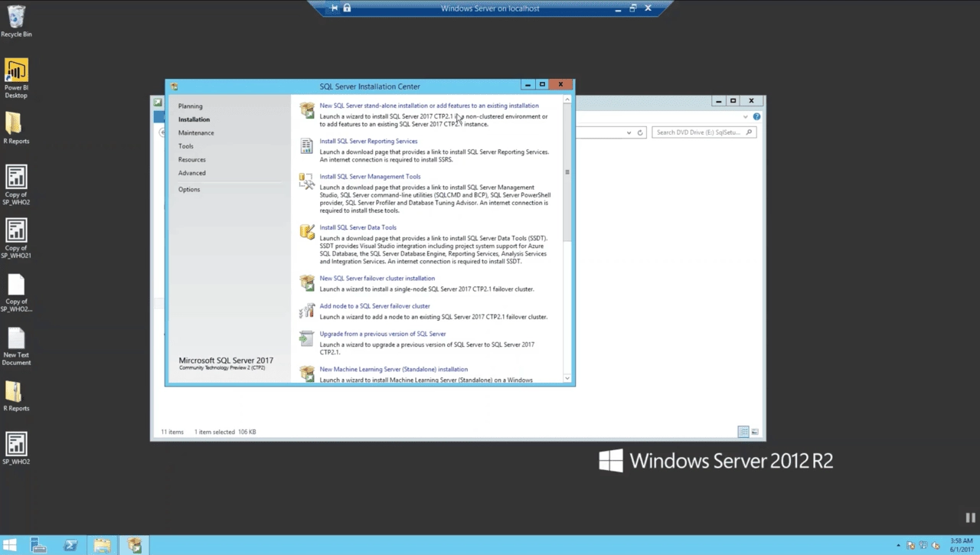Click the Installation Center vertical scrollbar thumb
The height and width of the screenshot is (555, 980).
[567, 173]
